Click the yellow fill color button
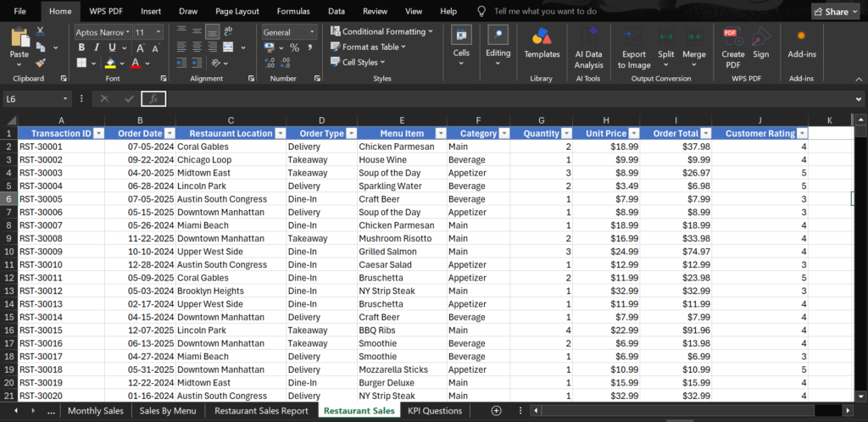Viewport: 868px width, 422px height. click(x=111, y=63)
